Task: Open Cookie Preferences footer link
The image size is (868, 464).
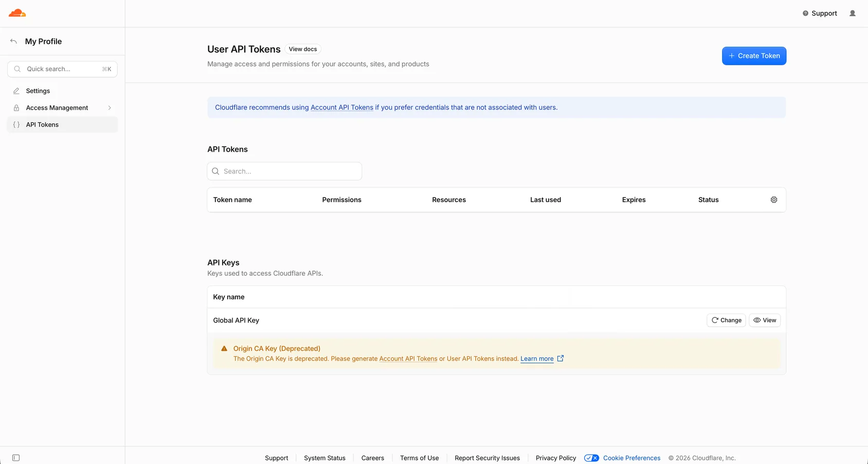Action: click(x=631, y=458)
